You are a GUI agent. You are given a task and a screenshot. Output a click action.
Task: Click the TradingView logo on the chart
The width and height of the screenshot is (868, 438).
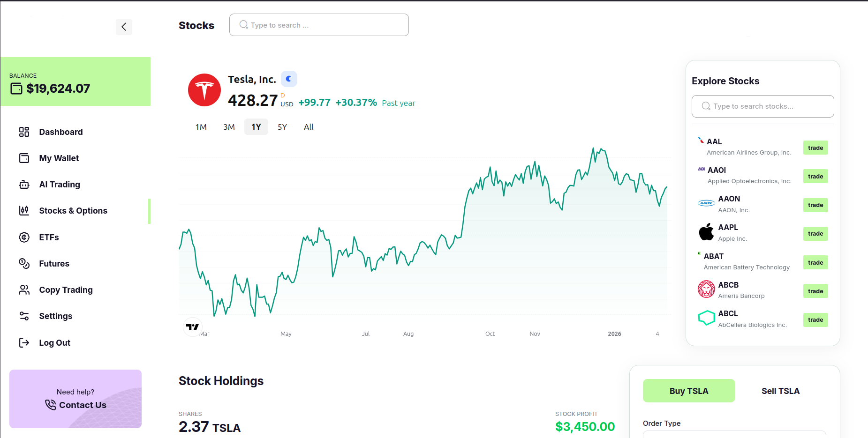tap(193, 327)
